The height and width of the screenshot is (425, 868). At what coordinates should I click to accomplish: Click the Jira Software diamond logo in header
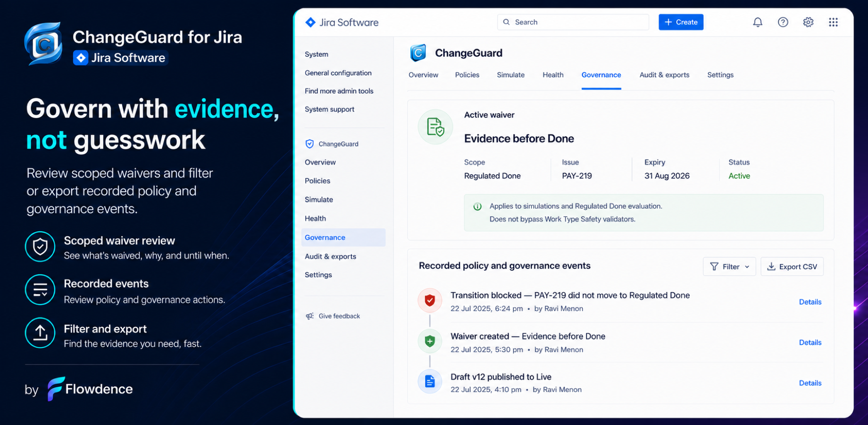coord(310,22)
